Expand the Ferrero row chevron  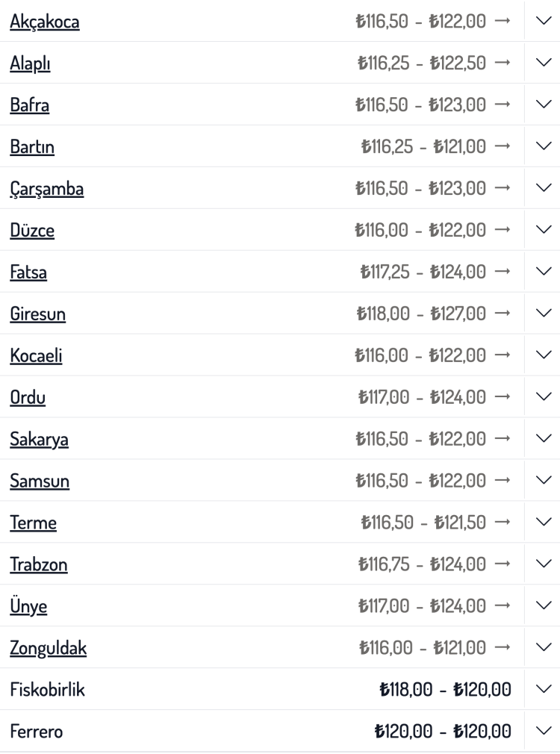543,732
